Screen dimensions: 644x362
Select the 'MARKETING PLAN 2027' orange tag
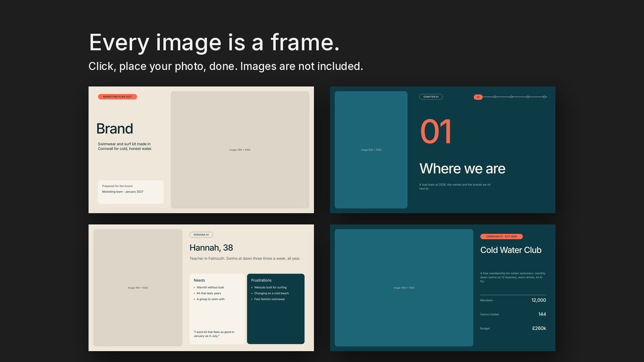coord(118,97)
